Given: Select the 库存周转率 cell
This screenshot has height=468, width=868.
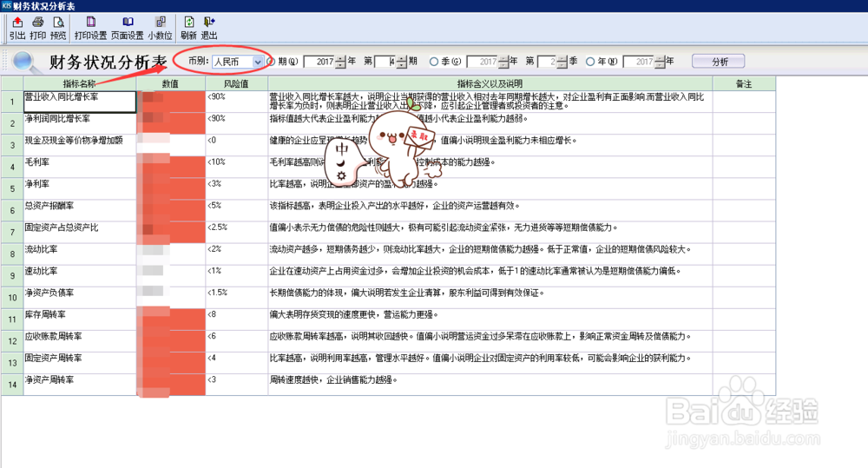Looking at the screenshot, I should pyautogui.click(x=80, y=319).
